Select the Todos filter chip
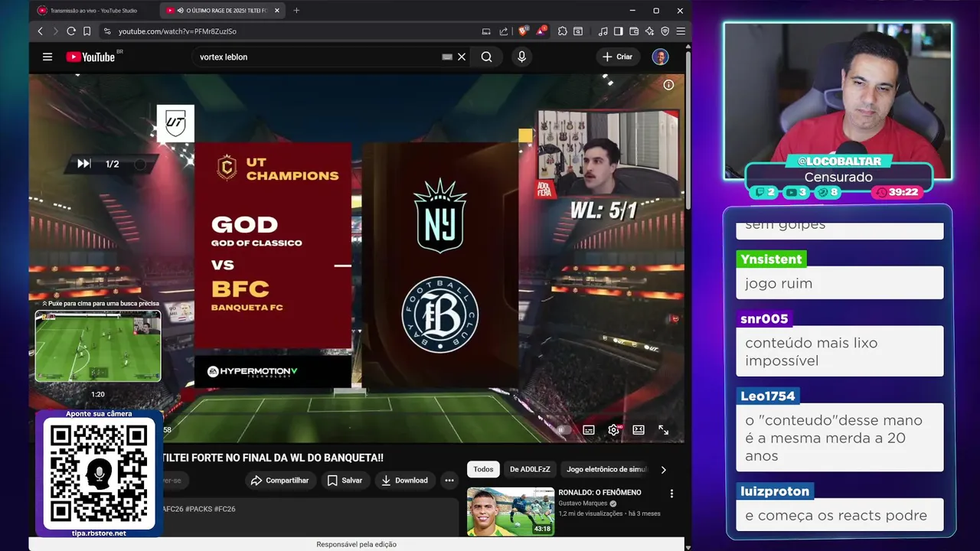Screen dimensions: 980x551 [x=483, y=469]
